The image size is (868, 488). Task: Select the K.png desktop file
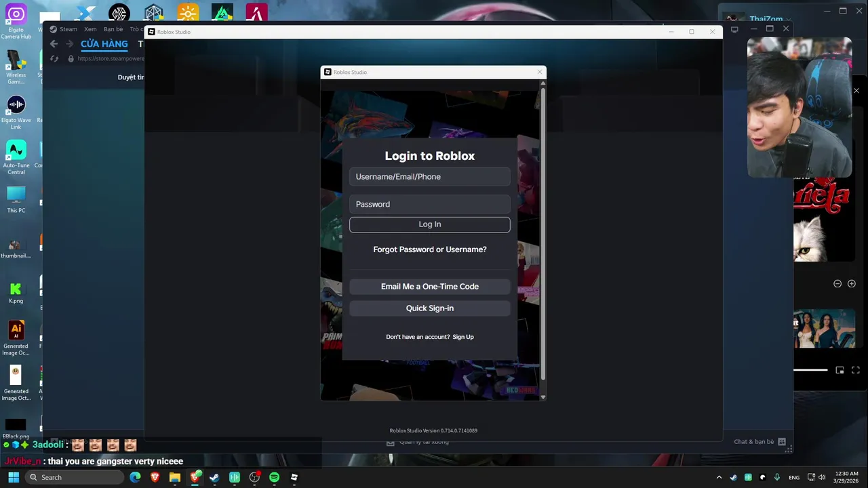point(16,293)
